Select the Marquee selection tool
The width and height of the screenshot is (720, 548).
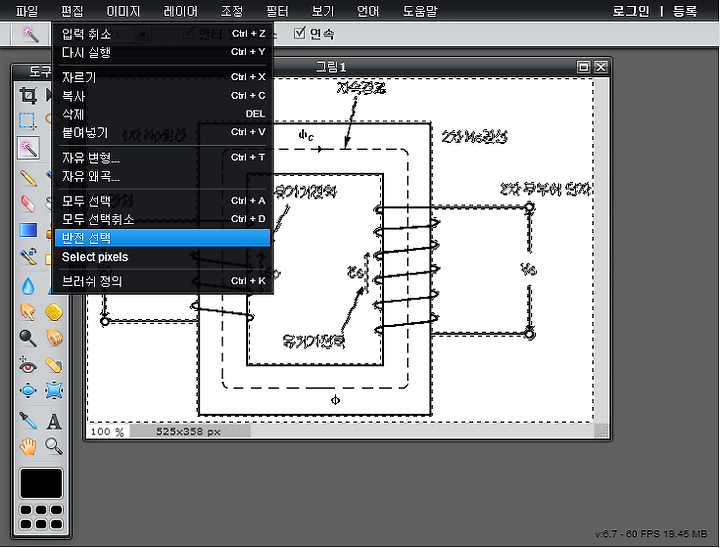click(x=28, y=121)
